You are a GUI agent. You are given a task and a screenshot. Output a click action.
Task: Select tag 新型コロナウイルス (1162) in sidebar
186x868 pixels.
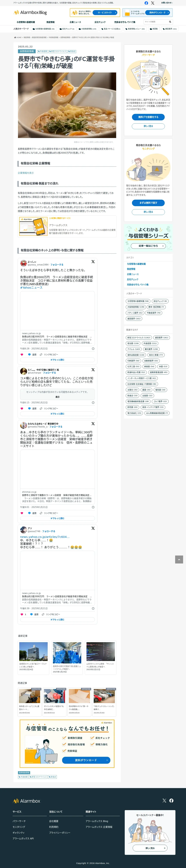(139, 338)
